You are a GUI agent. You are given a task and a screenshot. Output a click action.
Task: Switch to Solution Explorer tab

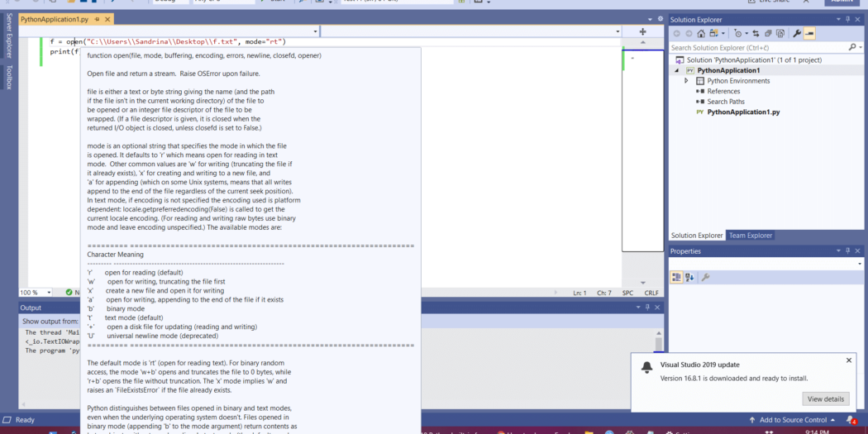click(x=696, y=236)
